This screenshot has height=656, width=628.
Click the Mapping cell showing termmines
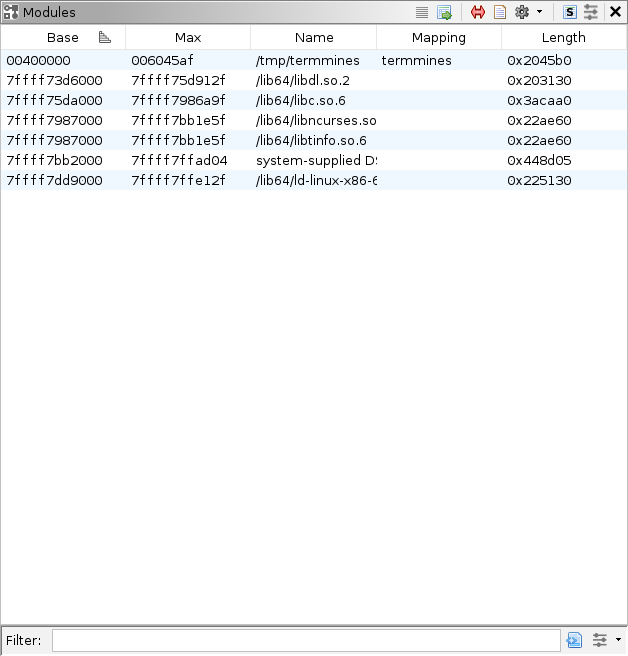click(x=417, y=61)
